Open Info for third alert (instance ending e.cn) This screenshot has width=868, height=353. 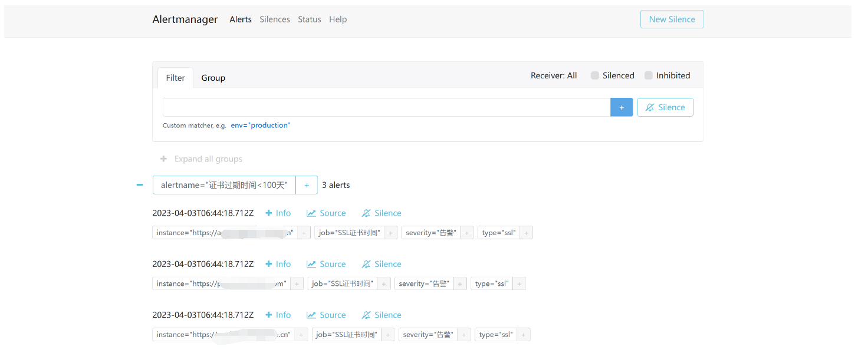278,315
